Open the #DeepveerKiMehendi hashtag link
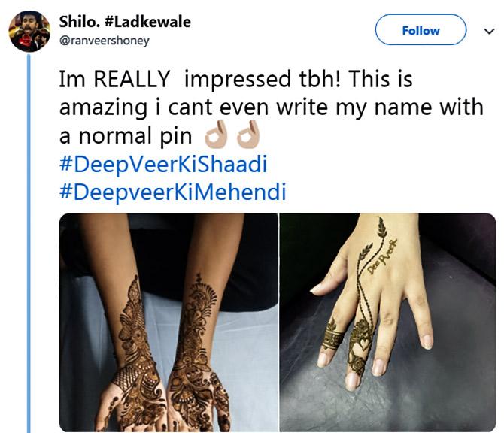 pos(172,192)
